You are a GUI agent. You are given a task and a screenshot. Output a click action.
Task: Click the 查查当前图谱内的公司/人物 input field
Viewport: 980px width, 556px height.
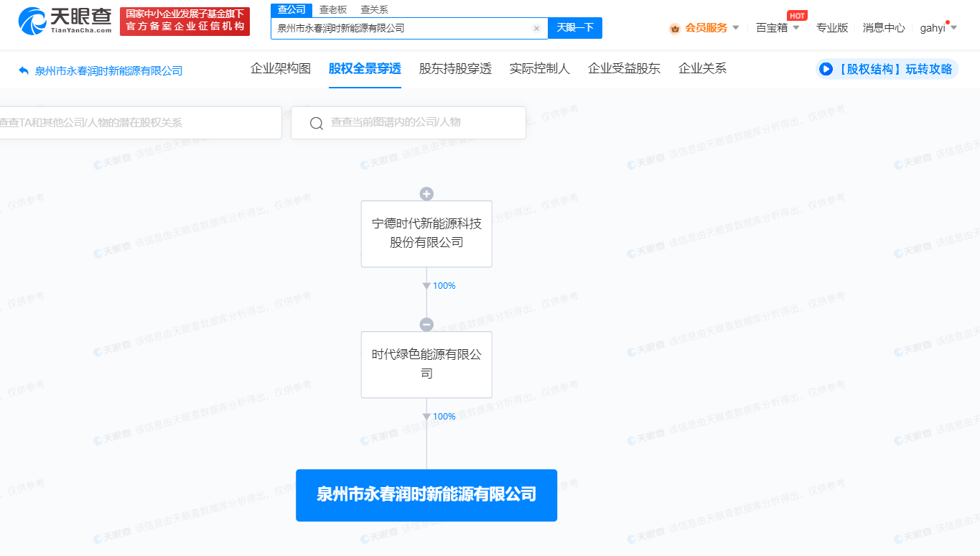(x=416, y=123)
